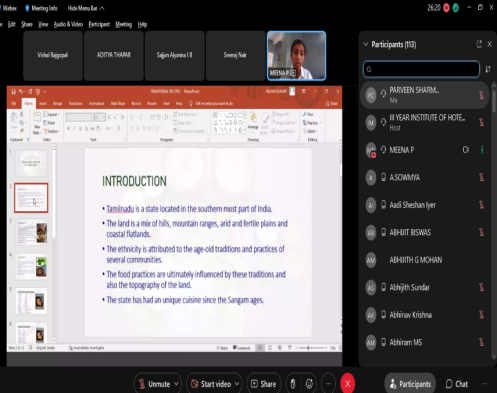
Task: Select participant Abhiram MS
Action: pyautogui.click(x=425, y=342)
